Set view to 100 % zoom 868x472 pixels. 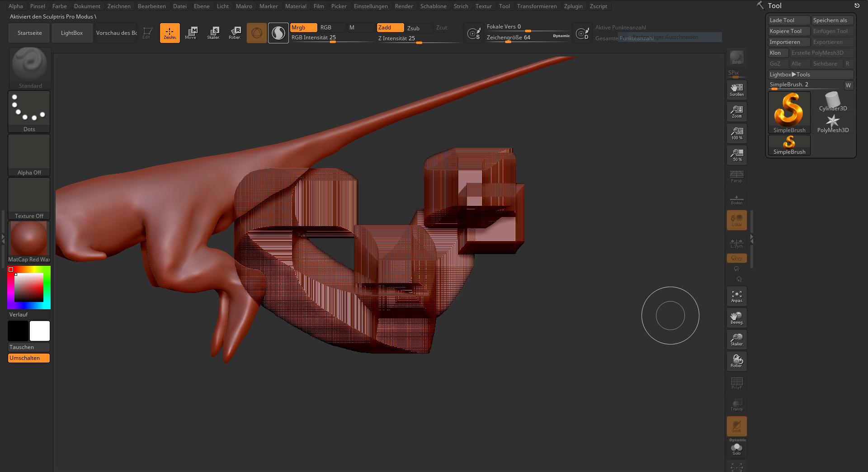click(x=737, y=133)
